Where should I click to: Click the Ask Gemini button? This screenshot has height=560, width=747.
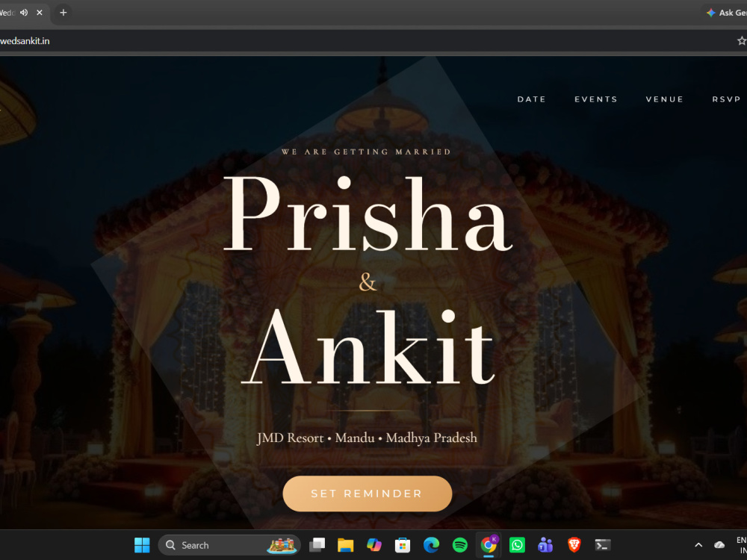[x=726, y=13]
